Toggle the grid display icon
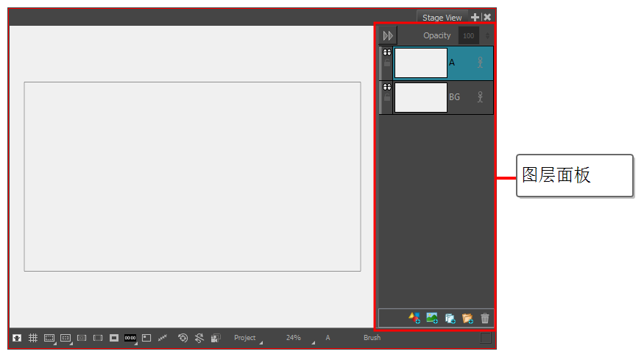 33,338
